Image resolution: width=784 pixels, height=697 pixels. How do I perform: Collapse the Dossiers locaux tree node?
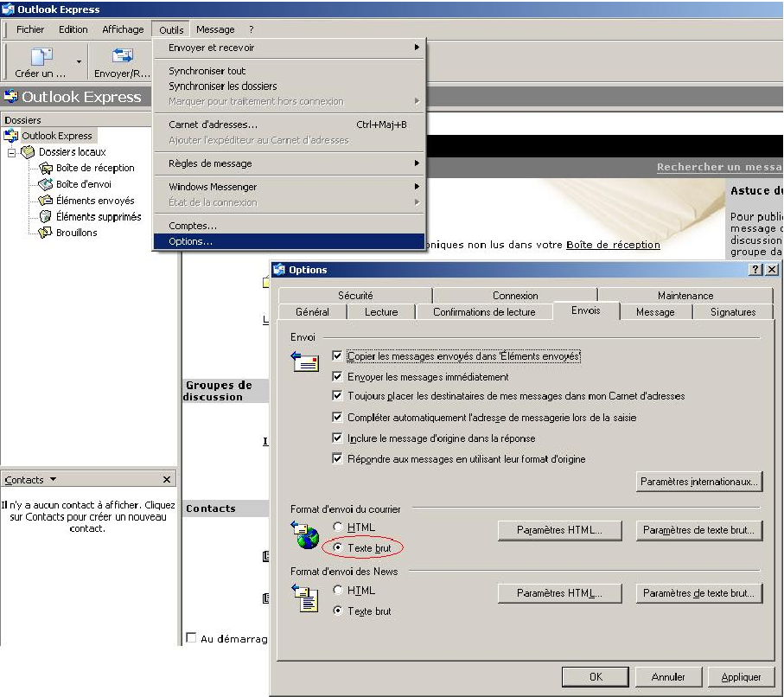[12, 152]
